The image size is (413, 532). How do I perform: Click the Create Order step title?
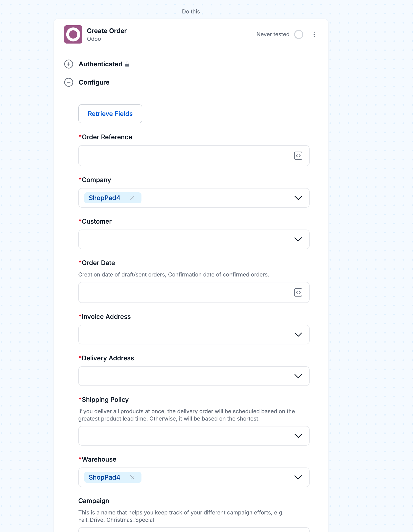pos(107,31)
